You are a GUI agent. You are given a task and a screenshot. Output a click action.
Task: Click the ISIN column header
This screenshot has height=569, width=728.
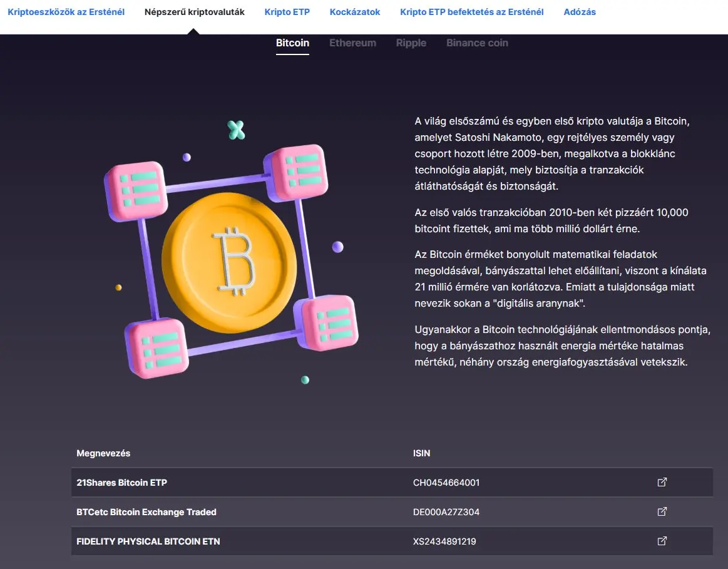point(421,453)
